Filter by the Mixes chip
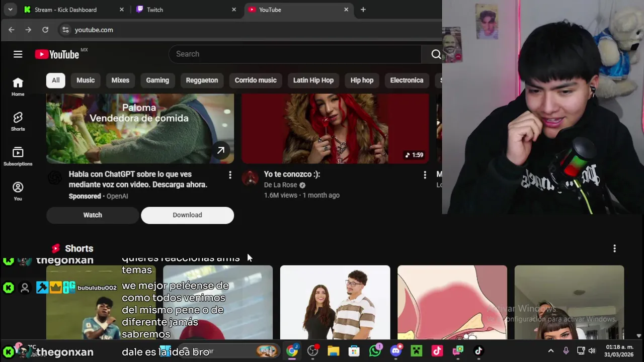Screen dimensions: 644x362 click(120, 80)
